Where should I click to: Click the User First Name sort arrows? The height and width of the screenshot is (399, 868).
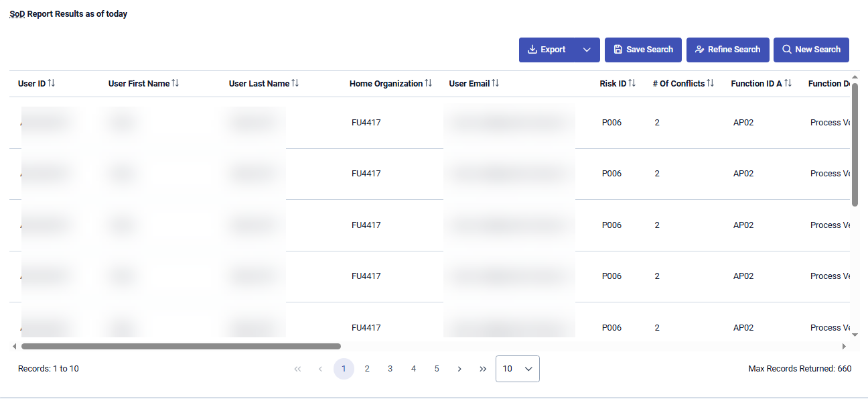[x=175, y=83]
